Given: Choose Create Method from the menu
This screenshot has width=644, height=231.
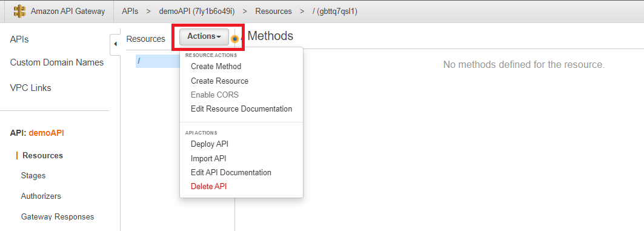Looking at the screenshot, I should [216, 67].
